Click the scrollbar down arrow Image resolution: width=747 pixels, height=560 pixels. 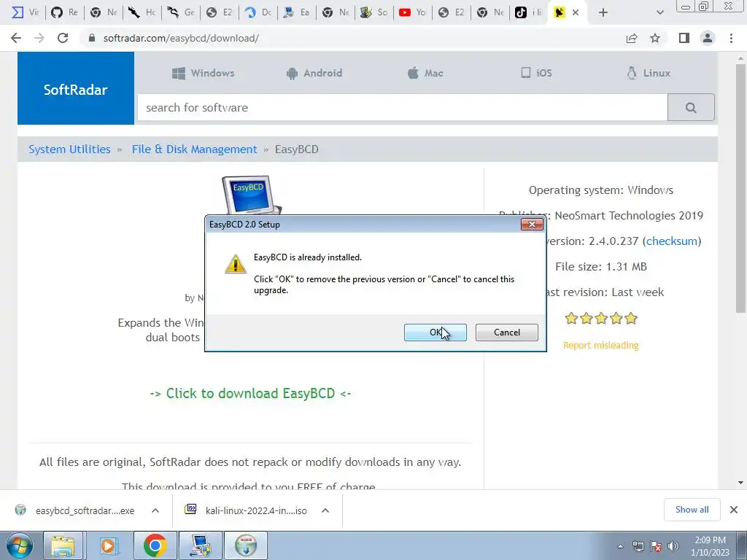tap(740, 483)
